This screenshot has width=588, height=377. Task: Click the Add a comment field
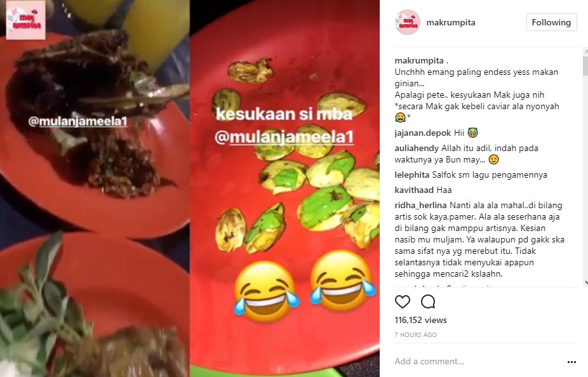(476, 361)
